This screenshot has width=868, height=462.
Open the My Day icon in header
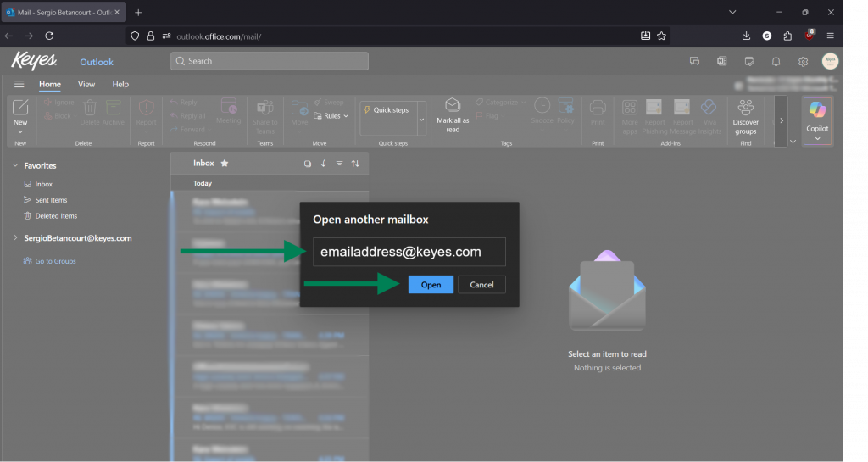click(x=748, y=62)
